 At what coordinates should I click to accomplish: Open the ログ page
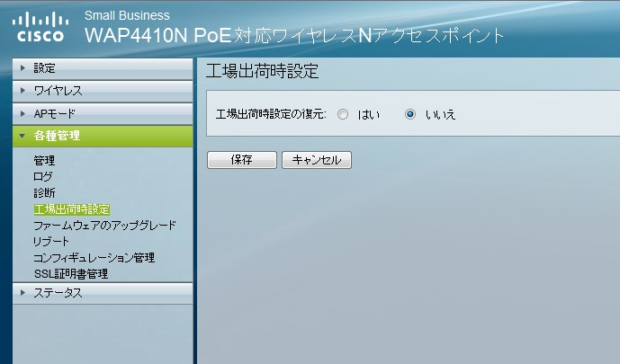[x=42, y=176]
